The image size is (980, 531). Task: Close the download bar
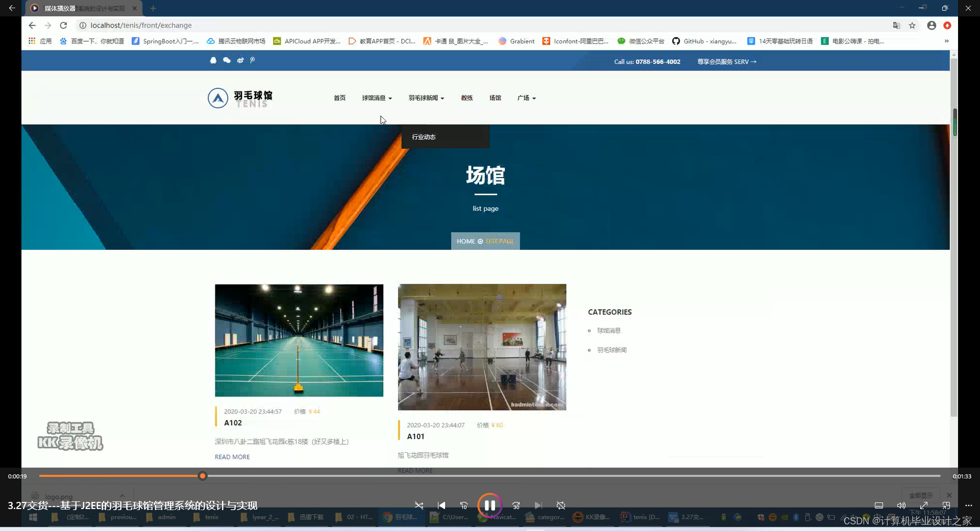point(949,495)
